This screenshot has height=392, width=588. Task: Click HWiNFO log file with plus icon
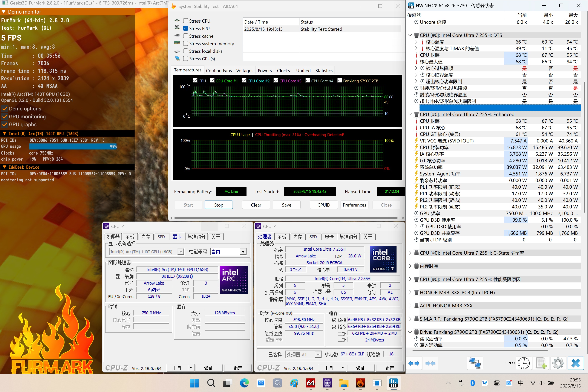pos(541,363)
